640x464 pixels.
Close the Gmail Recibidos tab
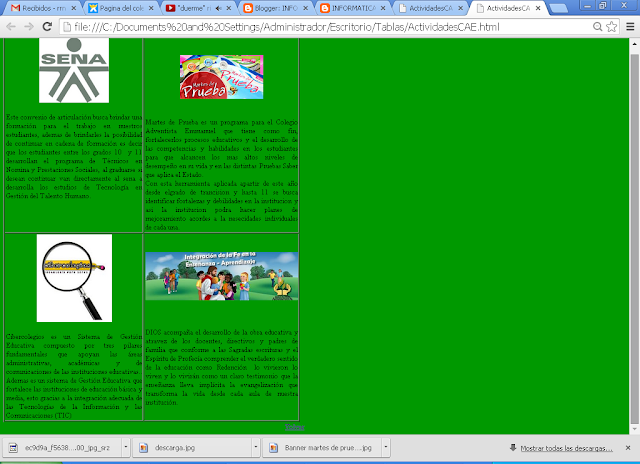click(73, 8)
